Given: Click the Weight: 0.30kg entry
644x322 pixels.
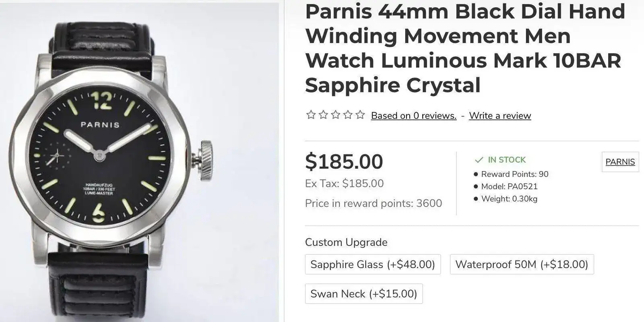Looking at the screenshot, I should tap(509, 199).
